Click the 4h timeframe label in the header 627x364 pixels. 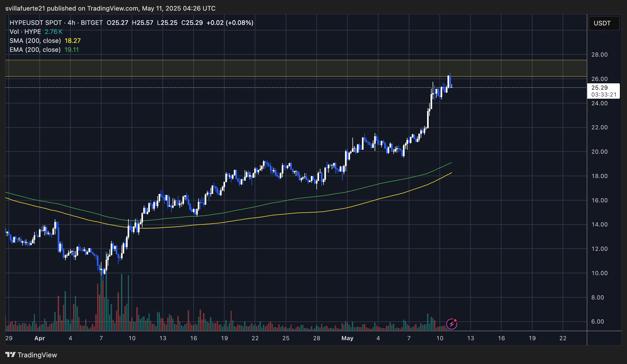71,23
